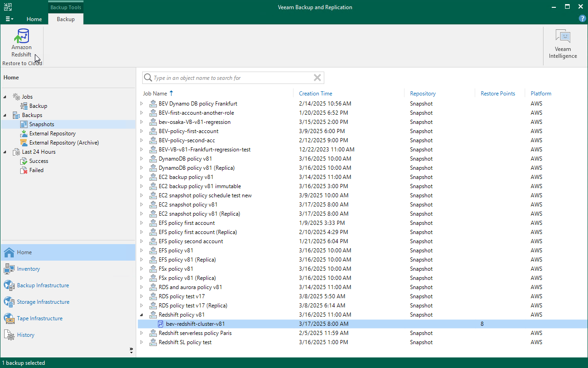Image resolution: width=588 pixels, height=368 pixels.
Task: Click EFS policy second account icon
Action: (153, 241)
